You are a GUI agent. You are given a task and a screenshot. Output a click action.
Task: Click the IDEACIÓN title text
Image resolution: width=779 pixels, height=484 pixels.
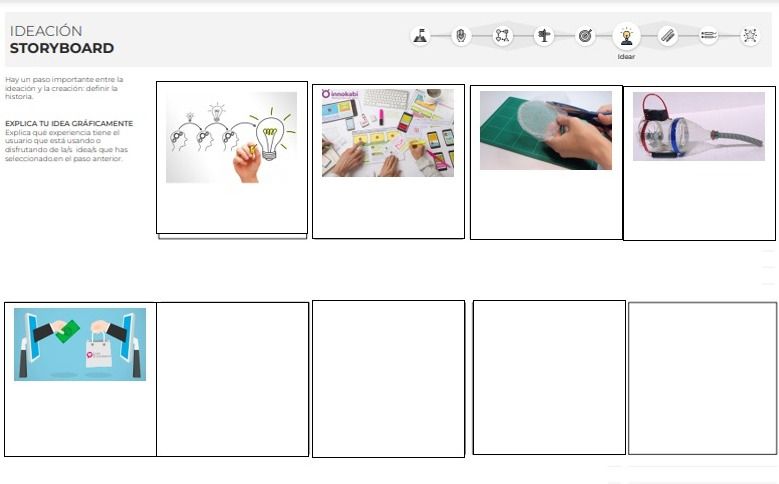(46, 31)
